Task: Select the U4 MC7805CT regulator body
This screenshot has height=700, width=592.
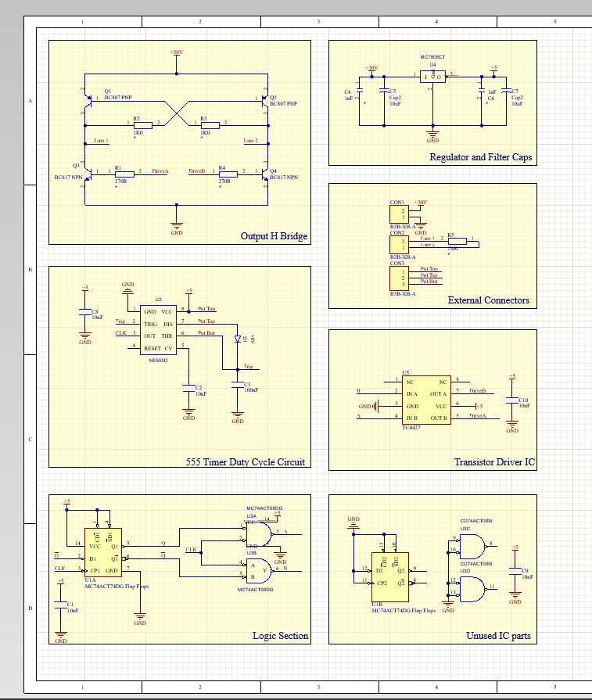Action: [432, 77]
